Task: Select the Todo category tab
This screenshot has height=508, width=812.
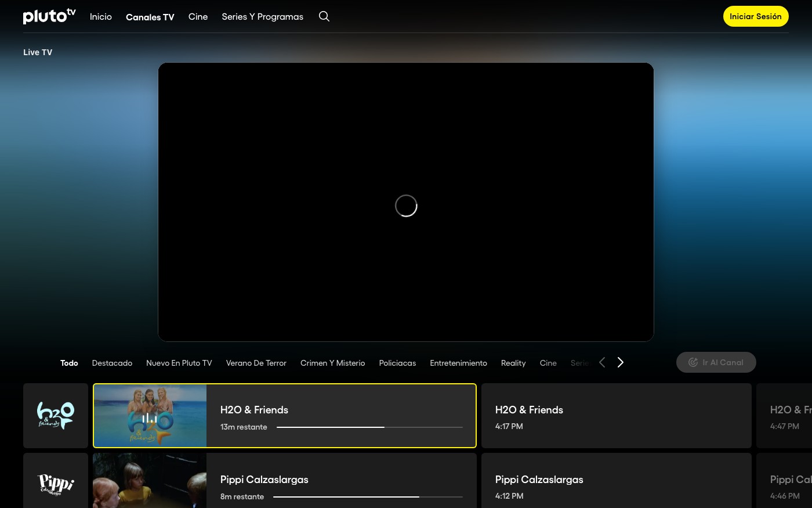Action: point(69,363)
